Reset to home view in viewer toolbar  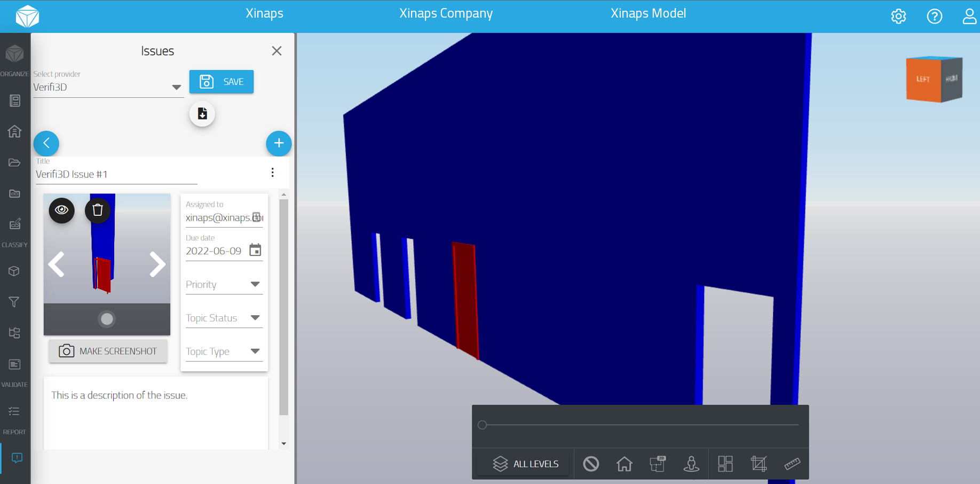624,464
